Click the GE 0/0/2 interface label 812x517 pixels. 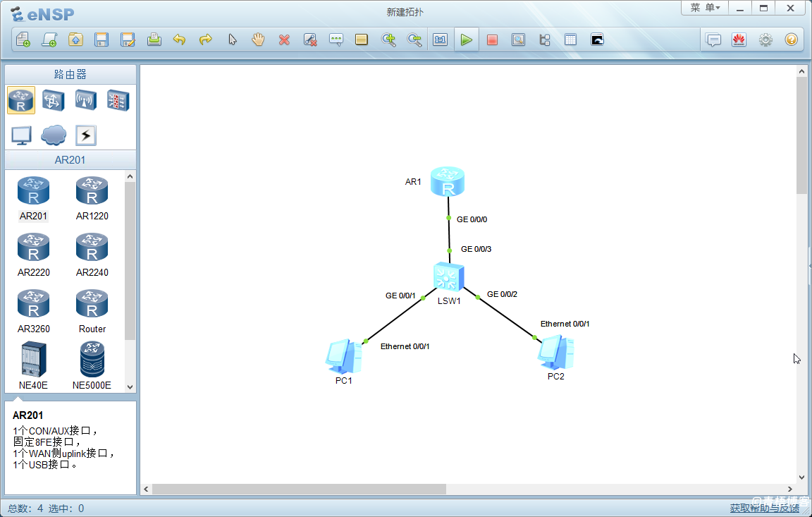coord(502,294)
